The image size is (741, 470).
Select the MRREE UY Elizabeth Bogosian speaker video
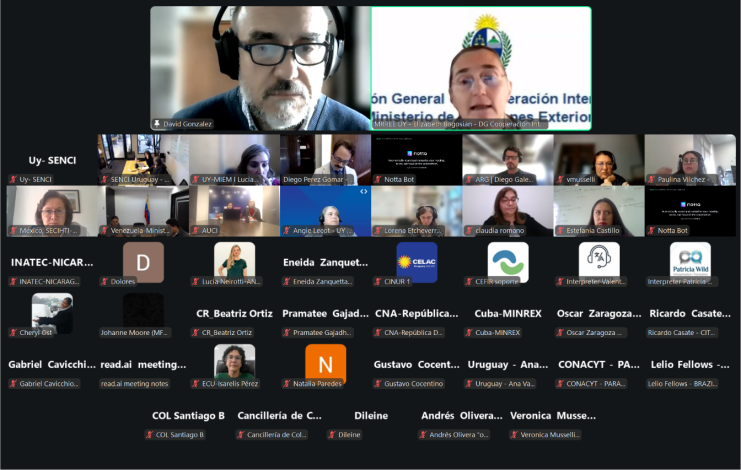[x=481, y=68]
